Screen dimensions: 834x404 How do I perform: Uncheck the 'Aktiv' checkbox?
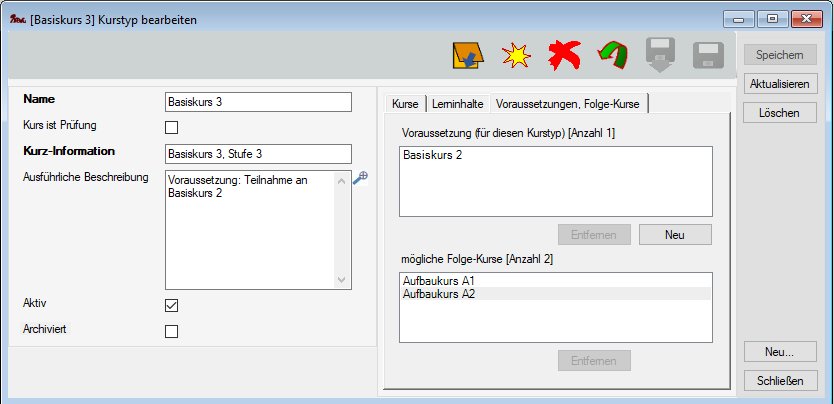171,305
